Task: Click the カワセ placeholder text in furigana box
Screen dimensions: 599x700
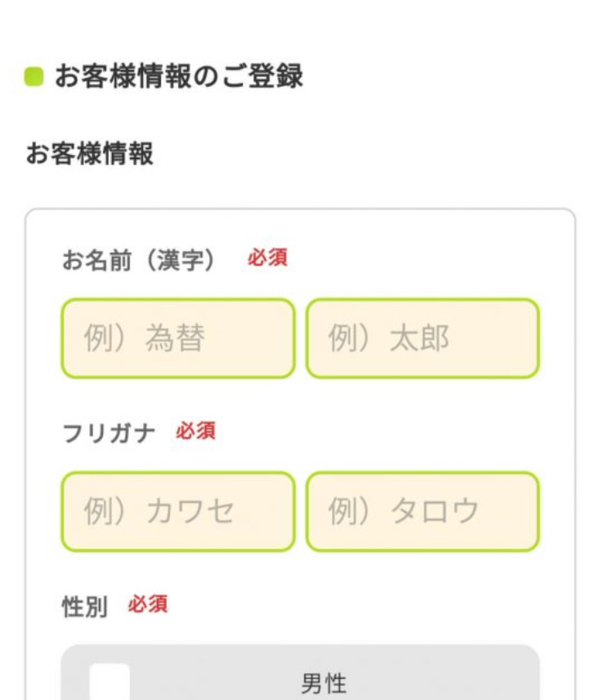Action: point(190,511)
